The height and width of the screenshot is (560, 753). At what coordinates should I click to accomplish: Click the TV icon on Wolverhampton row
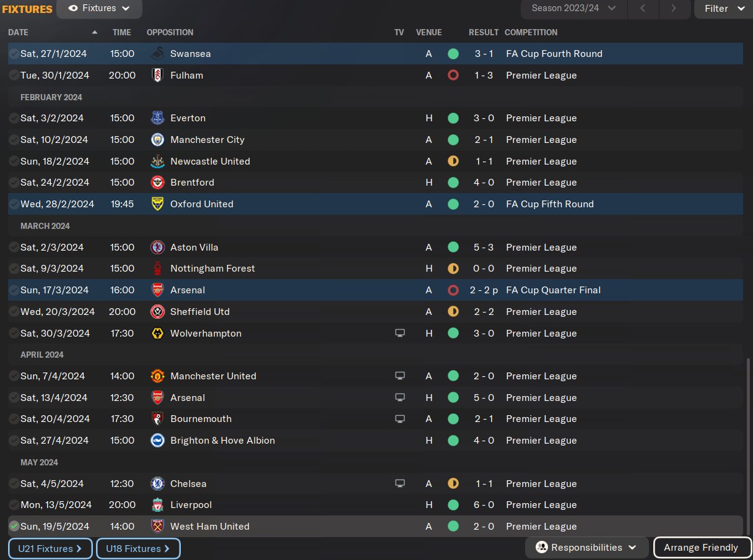click(x=400, y=334)
